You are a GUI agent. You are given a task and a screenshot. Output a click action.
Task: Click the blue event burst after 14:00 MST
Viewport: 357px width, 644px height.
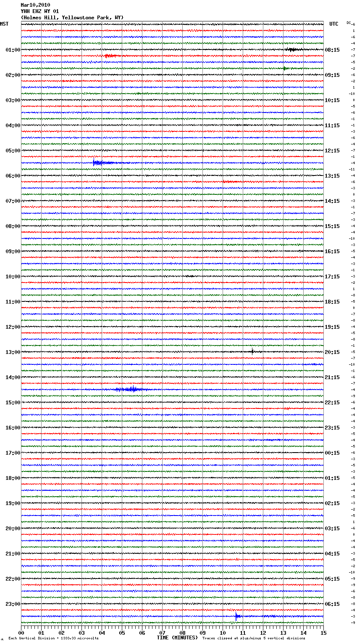131,389
